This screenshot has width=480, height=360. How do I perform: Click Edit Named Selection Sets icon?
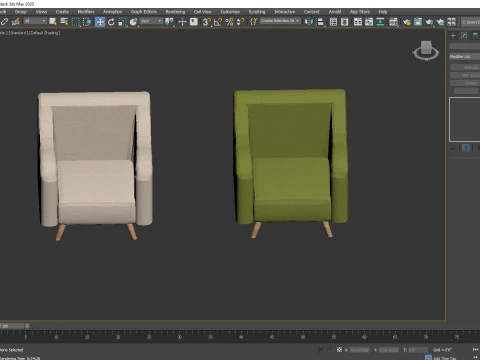[x=253, y=22]
